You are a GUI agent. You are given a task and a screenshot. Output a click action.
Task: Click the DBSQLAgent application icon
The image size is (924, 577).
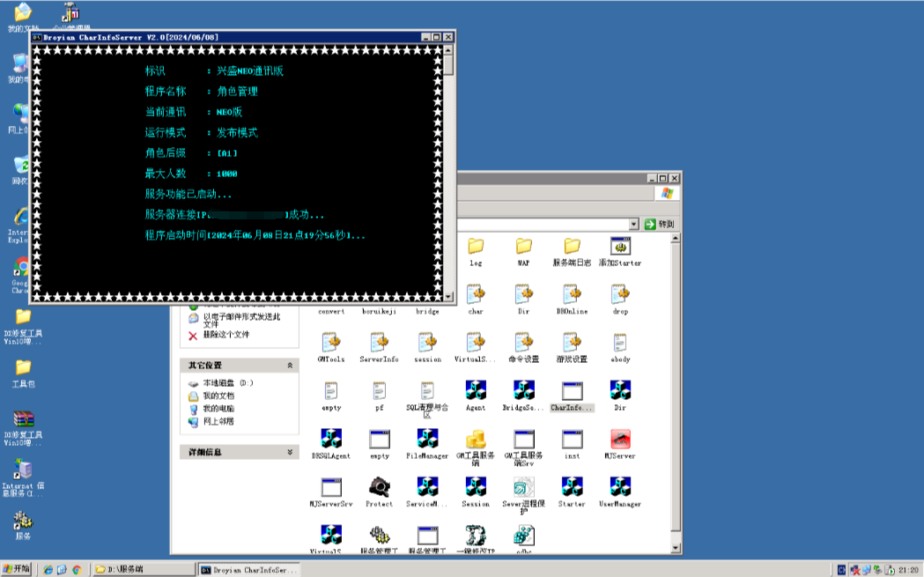331,439
